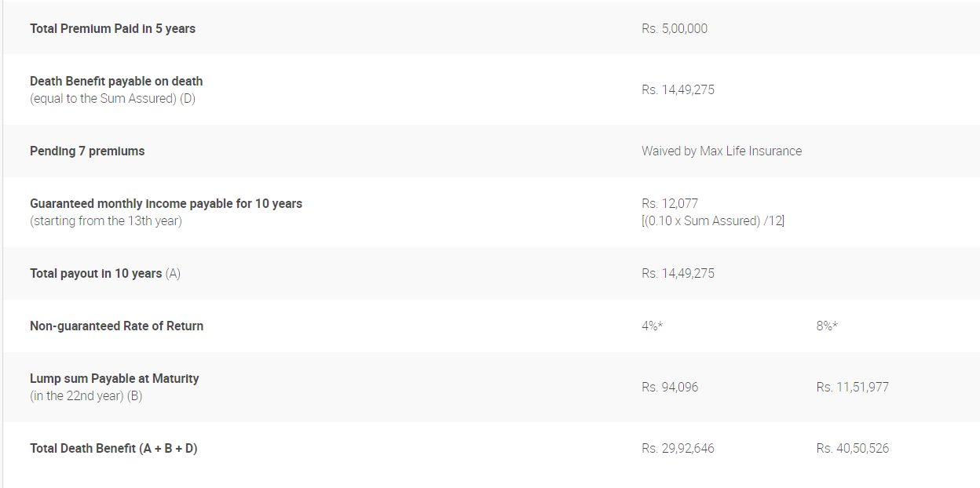Click the 4%* rate of return
The width and height of the screenshot is (980, 488).
click(x=652, y=326)
